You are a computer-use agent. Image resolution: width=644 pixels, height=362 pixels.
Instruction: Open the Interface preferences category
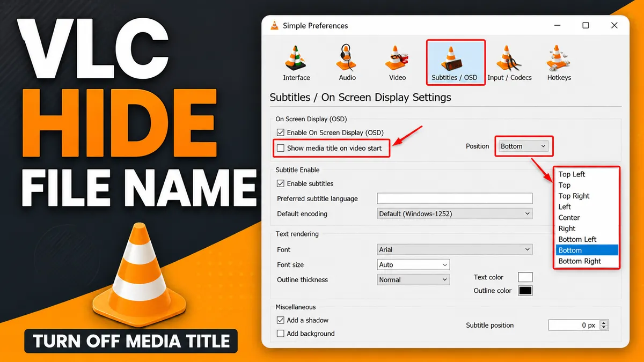(296, 62)
